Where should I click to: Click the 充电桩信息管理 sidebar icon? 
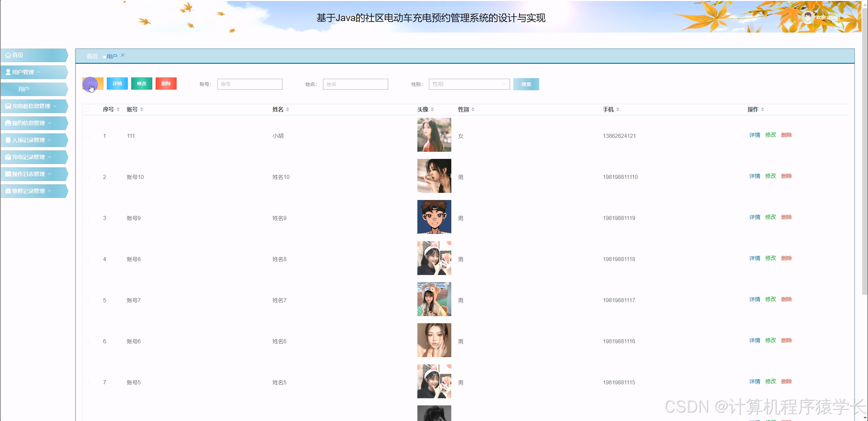tap(8, 106)
